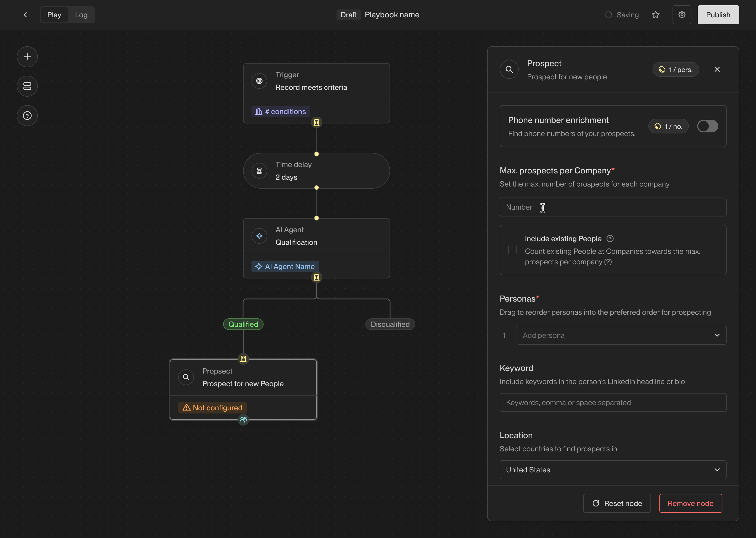Click the plus add-node icon
This screenshot has width=756, height=538.
tap(27, 57)
